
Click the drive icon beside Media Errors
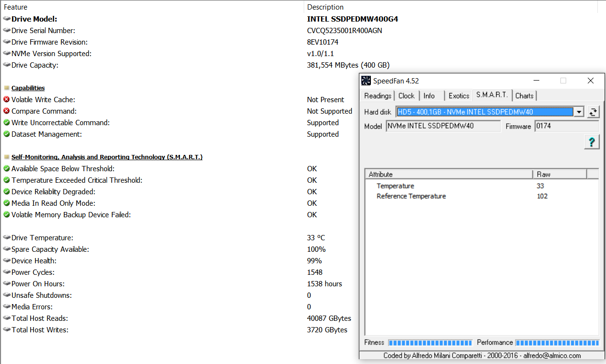(7, 307)
